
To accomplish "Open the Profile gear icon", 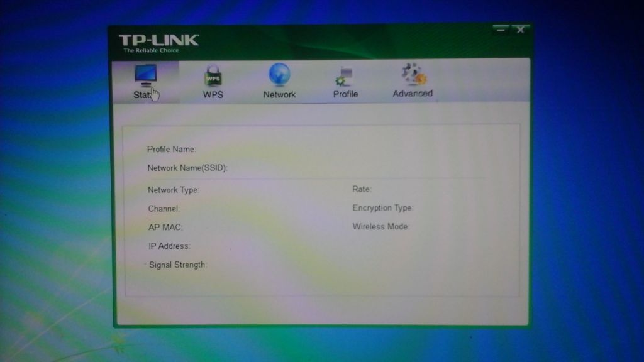I will [344, 76].
